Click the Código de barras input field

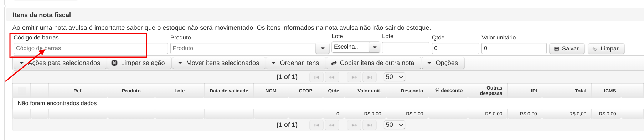tap(91, 48)
